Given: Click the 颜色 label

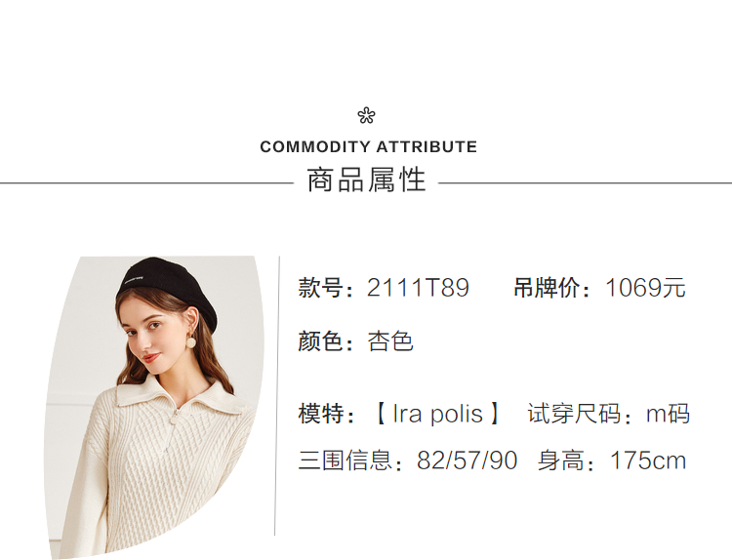Looking at the screenshot, I should pos(326,341).
